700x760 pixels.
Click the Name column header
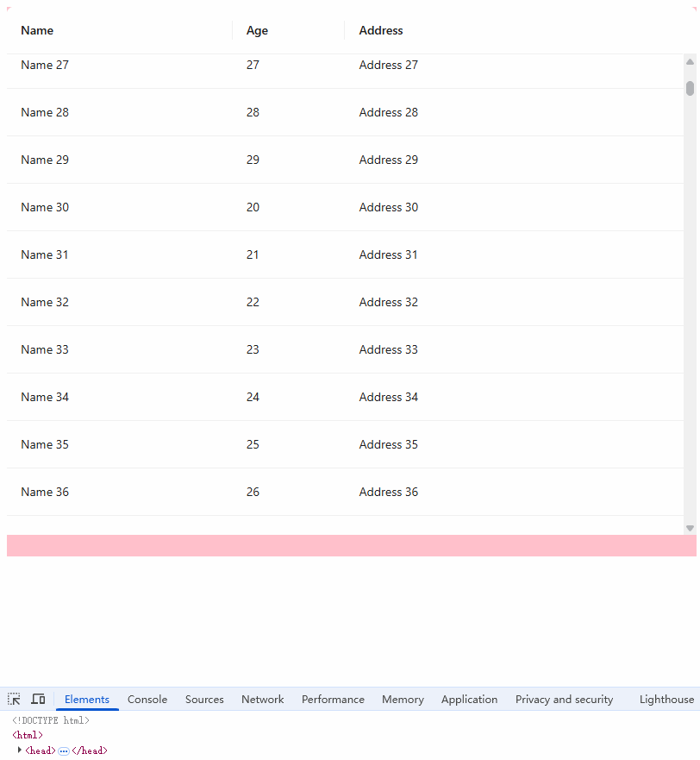[37, 30]
